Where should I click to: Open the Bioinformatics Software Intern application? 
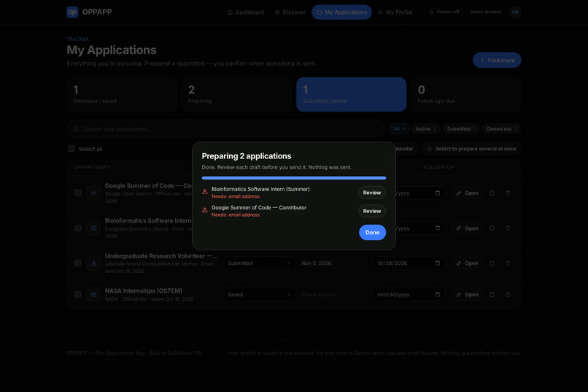[467, 228]
